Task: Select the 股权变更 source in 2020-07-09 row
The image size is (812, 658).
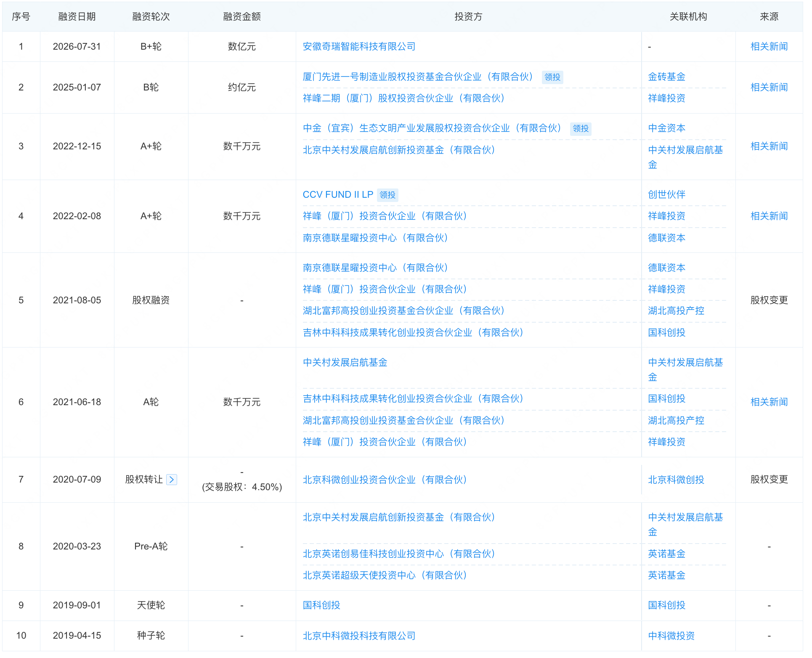Action: (769, 480)
